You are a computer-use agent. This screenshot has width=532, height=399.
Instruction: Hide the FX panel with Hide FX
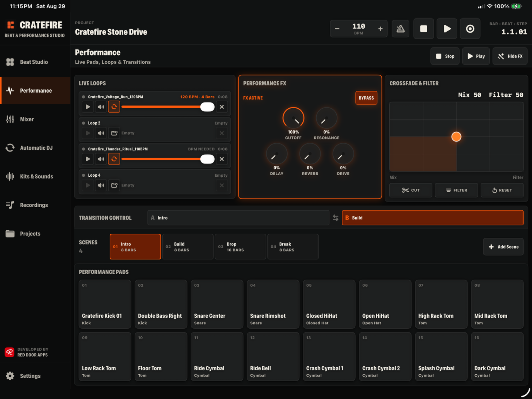point(510,56)
